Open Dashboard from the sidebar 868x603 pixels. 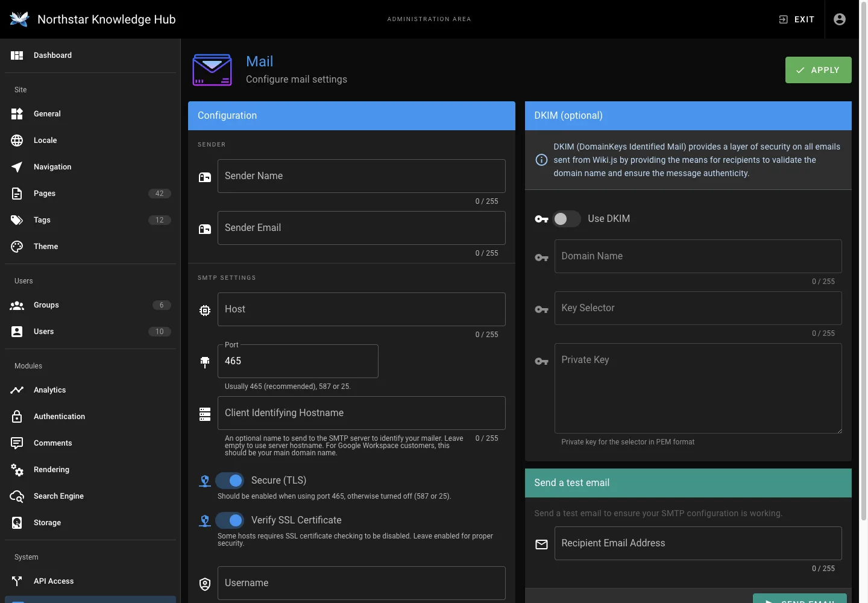click(x=90, y=55)
